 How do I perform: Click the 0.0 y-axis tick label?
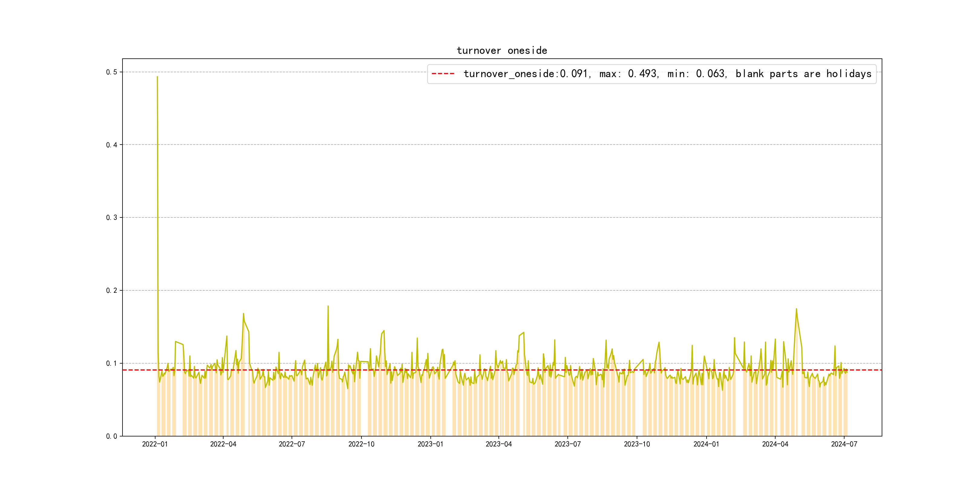[x=112, y=436]
